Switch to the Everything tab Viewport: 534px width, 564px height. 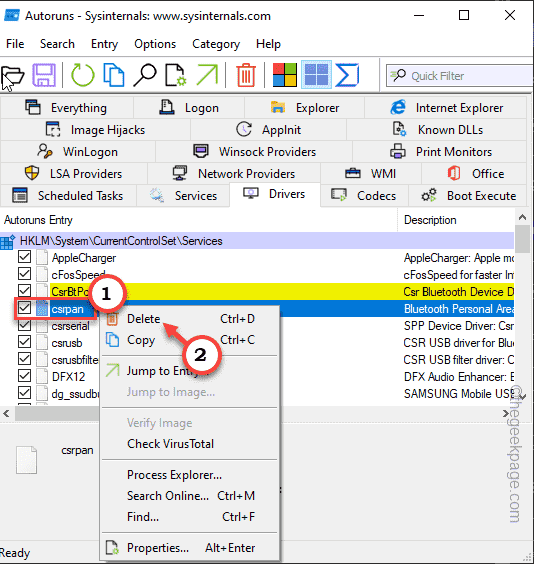[67, 108]
